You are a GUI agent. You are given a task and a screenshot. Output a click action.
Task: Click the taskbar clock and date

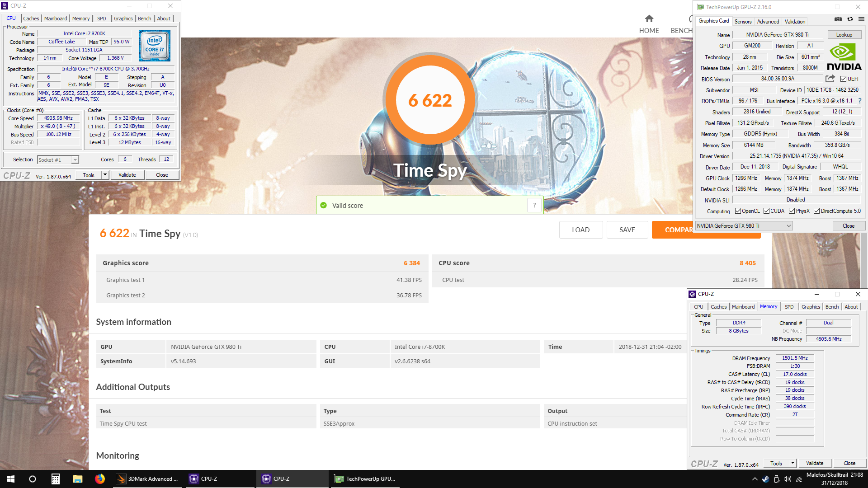tap(835, 479)
